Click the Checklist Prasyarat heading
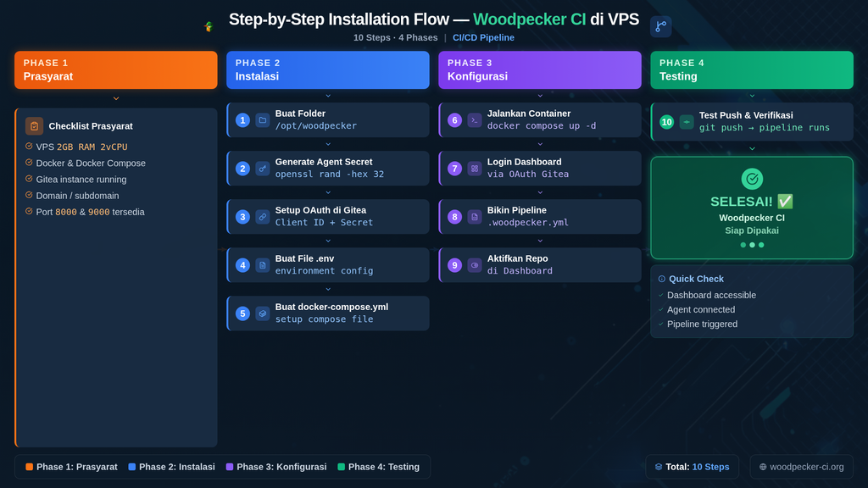Image resolution: width=868 pixels, height=488 pixels. click(91, 126)
